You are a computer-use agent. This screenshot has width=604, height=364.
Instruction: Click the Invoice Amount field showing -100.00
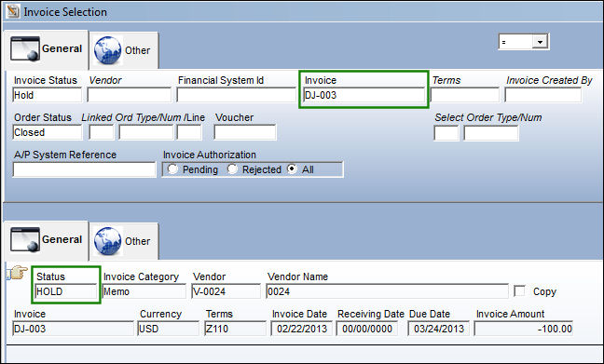[524, 329]
